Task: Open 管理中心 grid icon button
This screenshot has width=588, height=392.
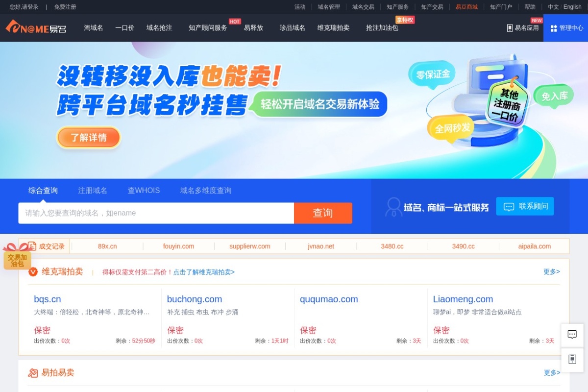Action: point(554,28)
